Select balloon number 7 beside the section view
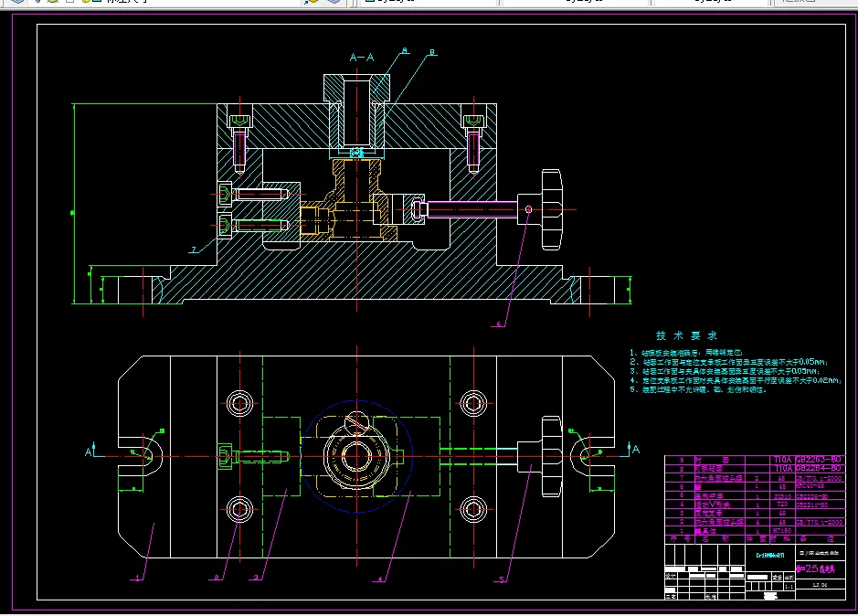 coord(193,250)
